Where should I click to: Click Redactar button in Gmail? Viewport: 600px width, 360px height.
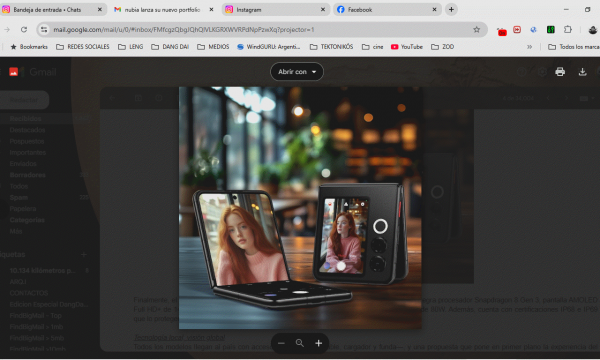point(24,100)
